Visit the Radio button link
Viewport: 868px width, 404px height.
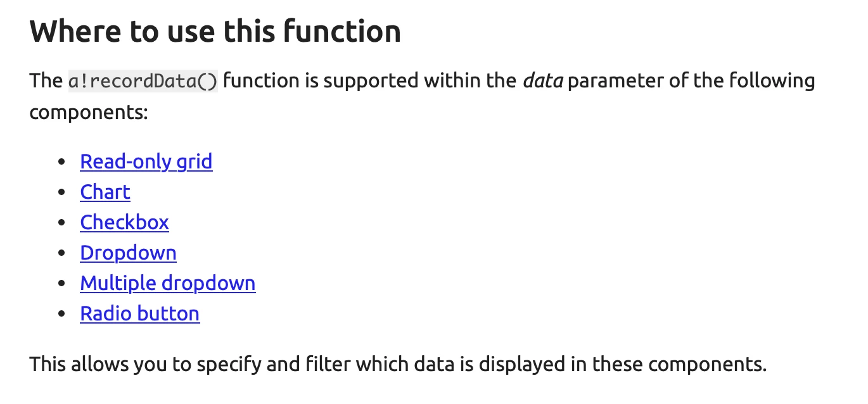pos(140,314)
